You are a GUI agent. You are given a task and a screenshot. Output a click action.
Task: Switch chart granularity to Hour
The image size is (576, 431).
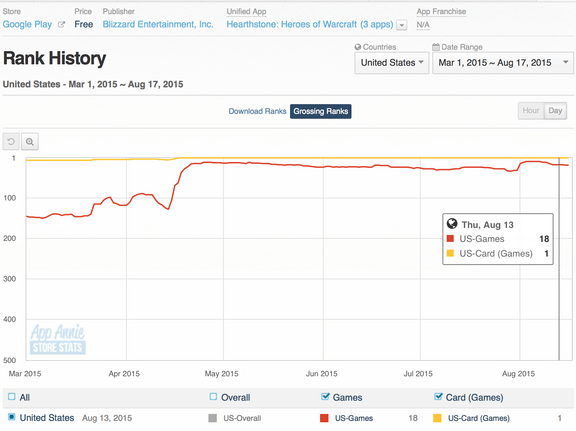coord(531,111)
